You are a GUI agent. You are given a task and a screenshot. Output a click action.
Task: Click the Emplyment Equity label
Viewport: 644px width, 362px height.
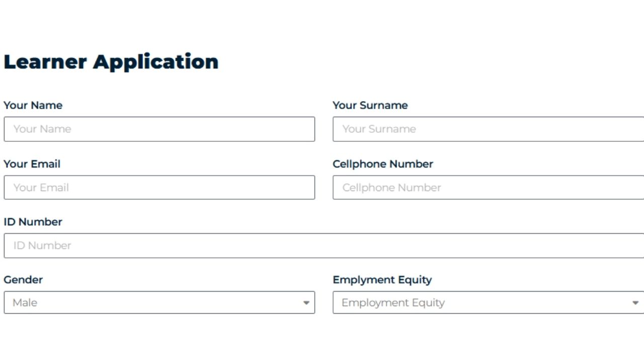382,280
